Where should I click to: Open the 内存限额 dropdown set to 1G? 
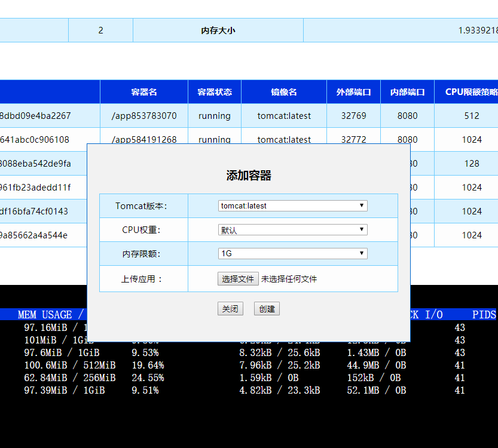(x=292, y=253)
